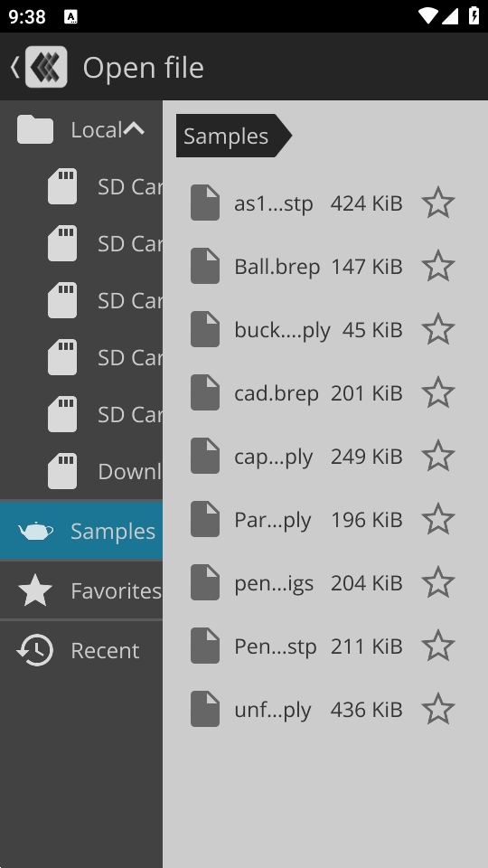Screen dimensions: 488x868
Task: Star the 436 KiB unf...ply file
Action: coord(438,709)
